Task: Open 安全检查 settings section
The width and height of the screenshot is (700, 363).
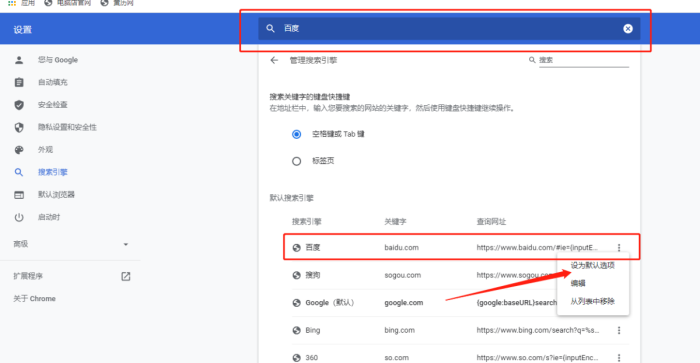Action: tap(53, 104)
